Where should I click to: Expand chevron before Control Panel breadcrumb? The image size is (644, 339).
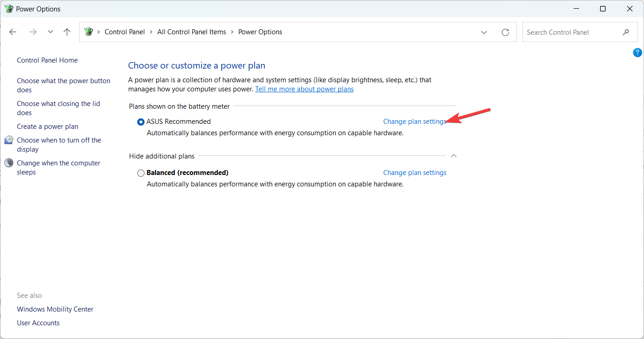pyautogui.click(x=98, y=32)
